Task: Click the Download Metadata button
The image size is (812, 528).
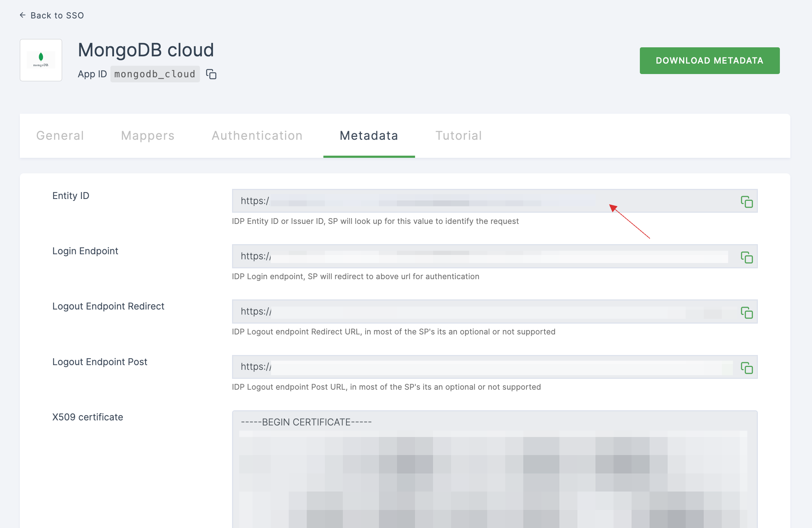Action: coord(709,60)
